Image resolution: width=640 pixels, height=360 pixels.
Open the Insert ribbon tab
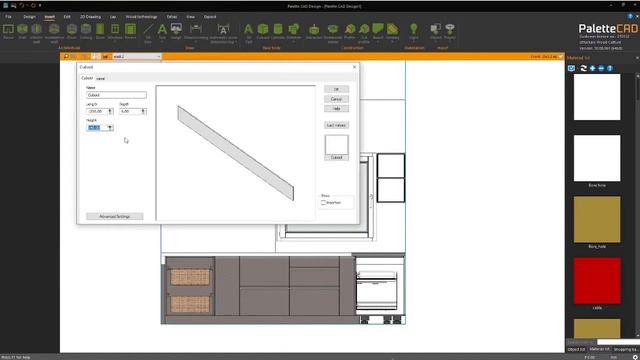(x=49, y=17)
